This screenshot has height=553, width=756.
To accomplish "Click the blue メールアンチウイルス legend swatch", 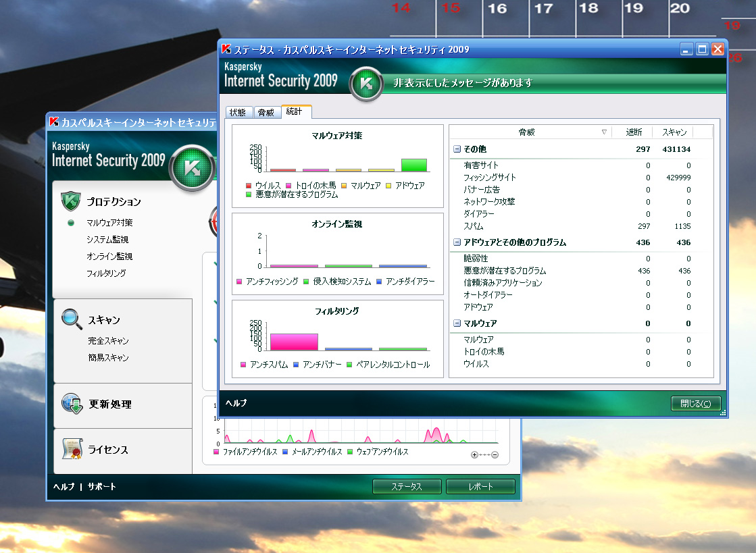I will click(285, 452).
